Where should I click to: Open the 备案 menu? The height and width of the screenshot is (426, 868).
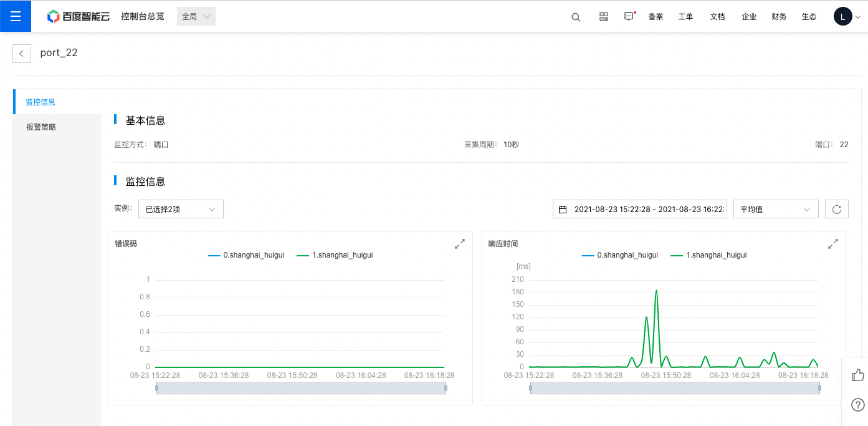pos(656,17)
